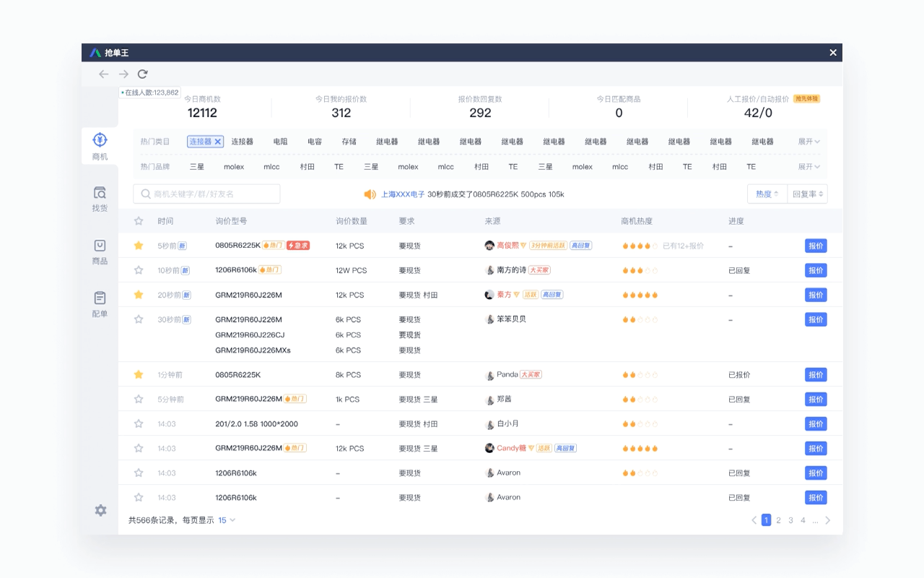The height and width of the screenshot is (578, 924).
Task: Expand the 热门类目 category list
Action: pos(808,142)
